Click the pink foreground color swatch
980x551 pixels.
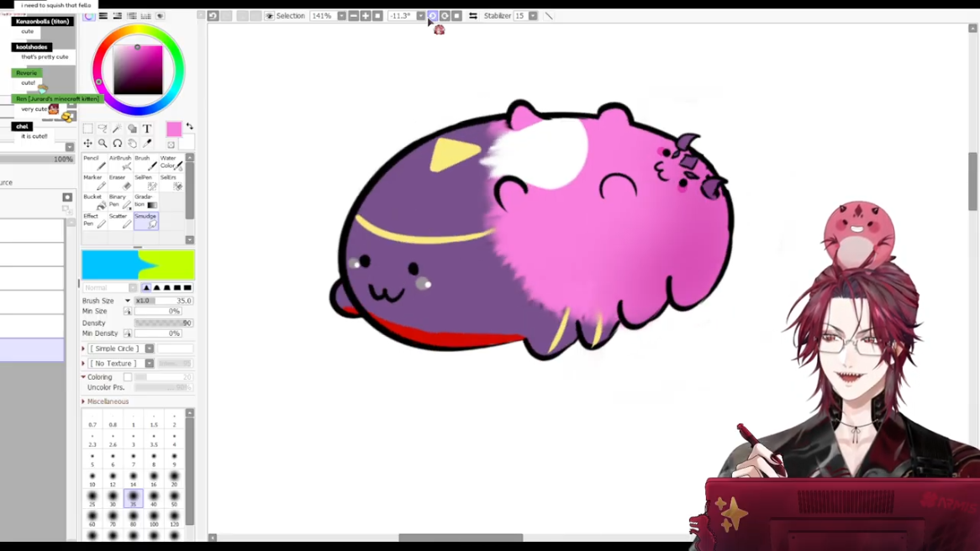point(173,129)
